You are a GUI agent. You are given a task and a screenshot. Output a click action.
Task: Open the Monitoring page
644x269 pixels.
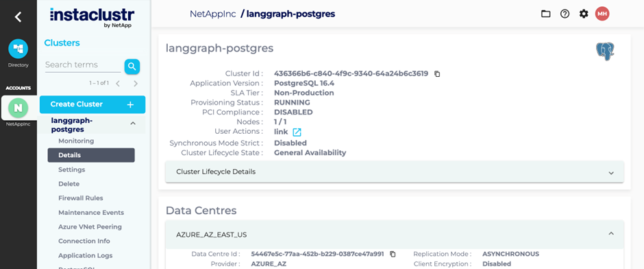pos(76,141)
